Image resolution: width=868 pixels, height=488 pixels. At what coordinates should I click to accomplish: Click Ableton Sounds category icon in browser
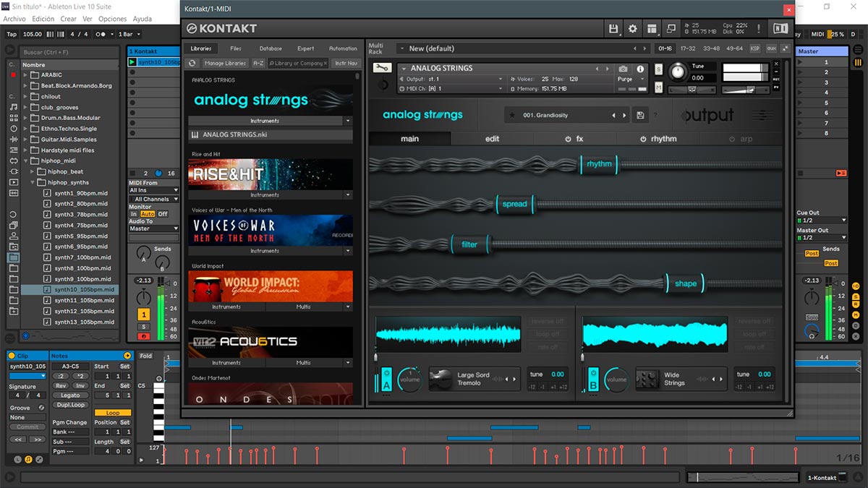(13, 106)
